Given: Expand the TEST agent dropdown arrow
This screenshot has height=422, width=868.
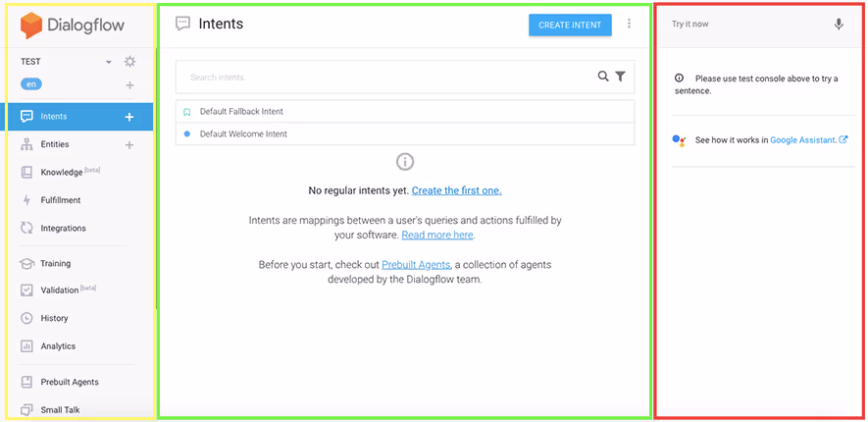Looking at the screenshot, I should 109,62.
